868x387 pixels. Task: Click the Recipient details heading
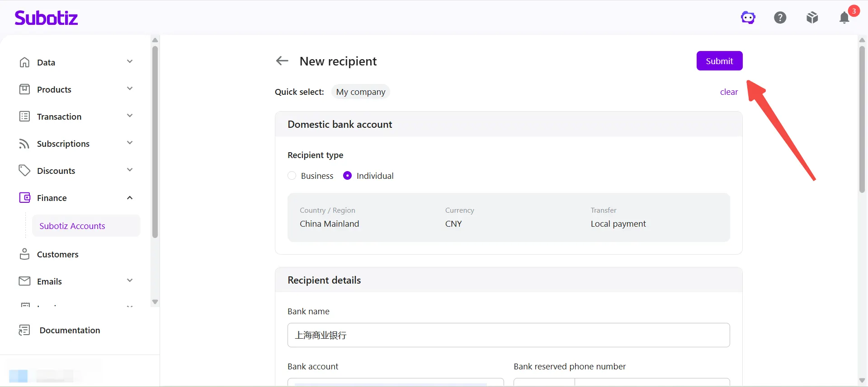[324, 280]
